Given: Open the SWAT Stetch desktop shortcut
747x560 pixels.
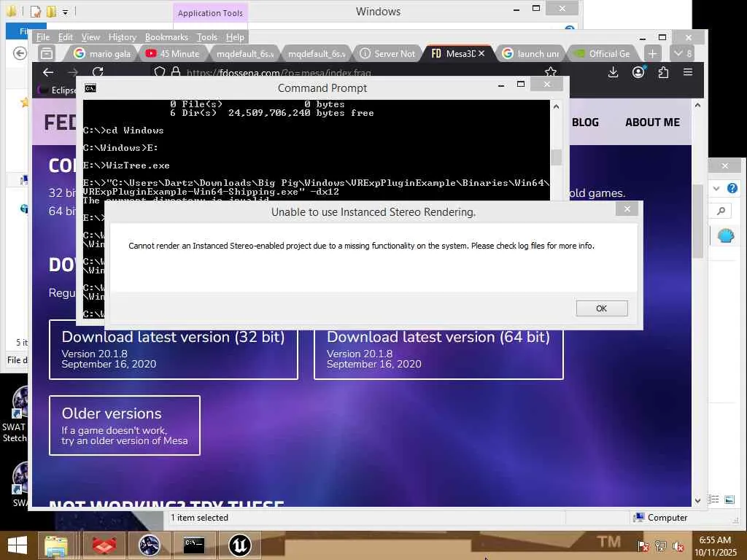Looking at the screenshot, I should pyautogui.click(x=15, y=413).
